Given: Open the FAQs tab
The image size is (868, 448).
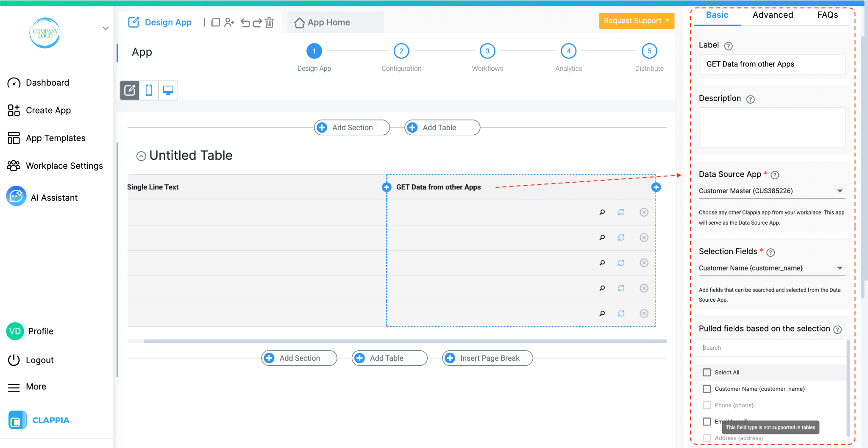Looking at the screenshot, I should click(x=827, y=14).
